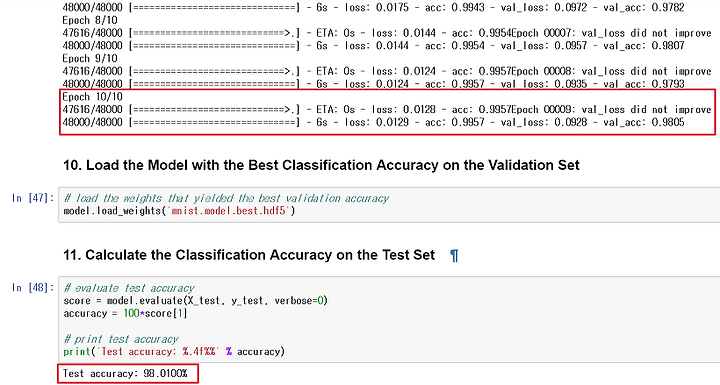The image size is (720, 385).
Task: Select code cell In [48] evaluating test accuracy
Action: tap(389, 319)
